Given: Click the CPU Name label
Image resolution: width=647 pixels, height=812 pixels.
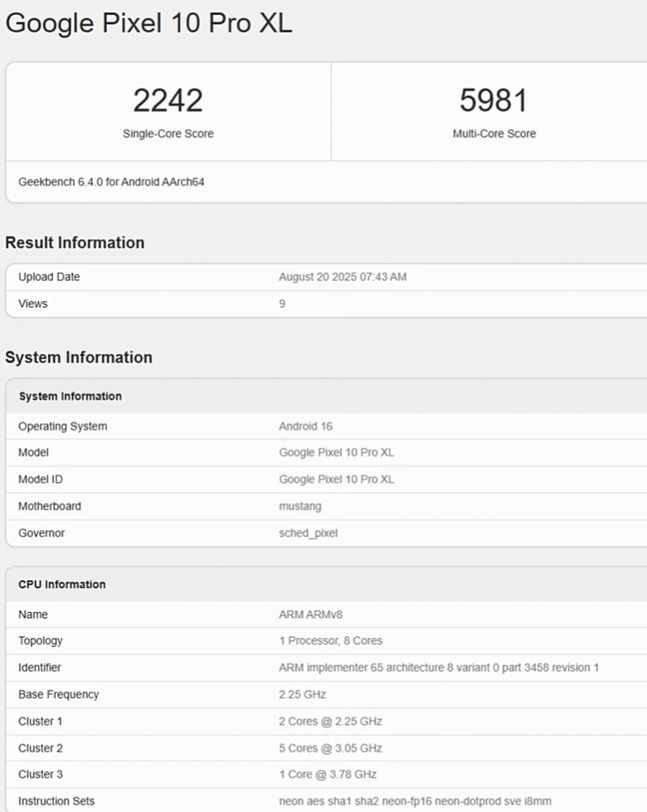Looking at the screenshot, I should coord(33,615).
